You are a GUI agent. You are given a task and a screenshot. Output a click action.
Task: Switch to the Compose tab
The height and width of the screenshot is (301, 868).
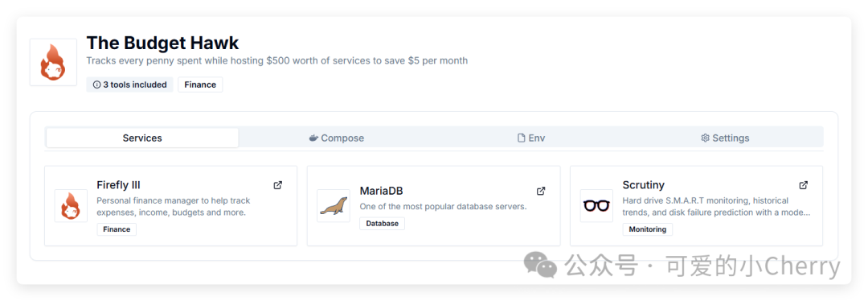coord(337,138)
